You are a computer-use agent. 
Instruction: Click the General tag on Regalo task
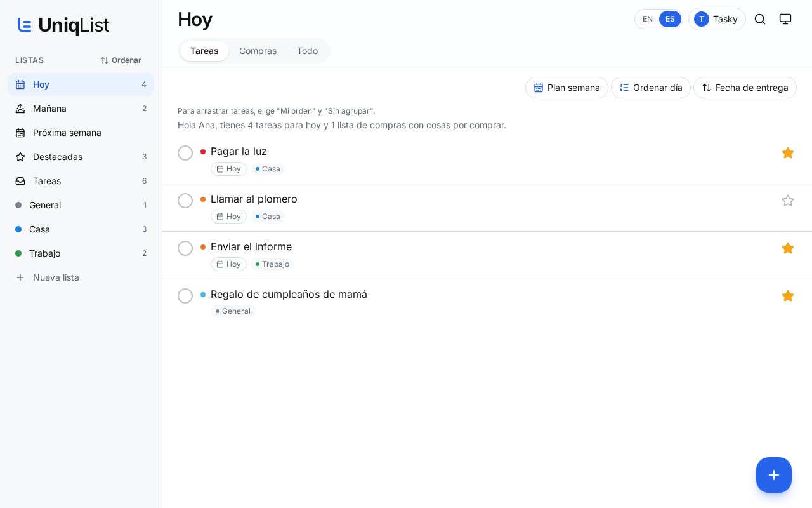click(233, 311)
